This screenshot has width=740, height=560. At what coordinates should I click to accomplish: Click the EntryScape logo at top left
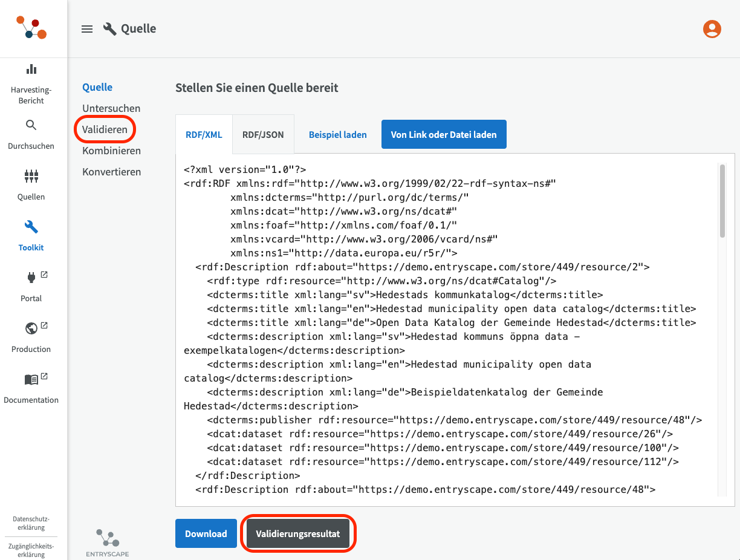[31, 28]
